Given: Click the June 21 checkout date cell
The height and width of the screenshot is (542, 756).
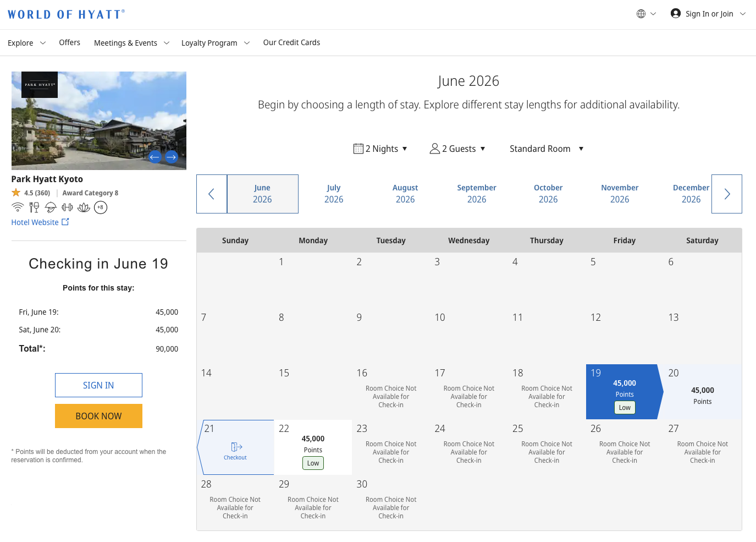Looking at the screenshot, I should (x=235, y=447).
